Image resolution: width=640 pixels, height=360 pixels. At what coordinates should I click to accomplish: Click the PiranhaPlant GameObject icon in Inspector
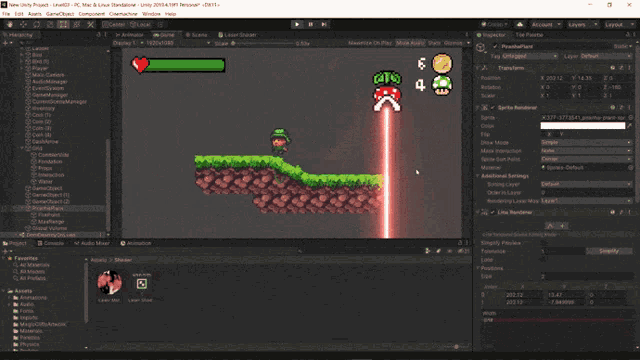pos(481,48)
